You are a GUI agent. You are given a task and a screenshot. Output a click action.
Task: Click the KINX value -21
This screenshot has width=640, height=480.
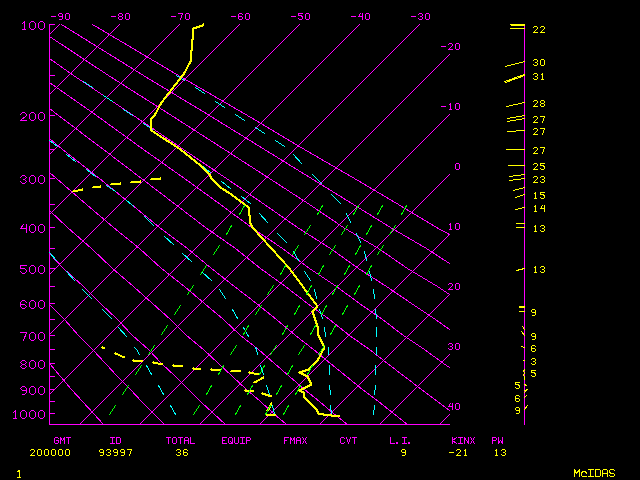[x=462, y=452]
